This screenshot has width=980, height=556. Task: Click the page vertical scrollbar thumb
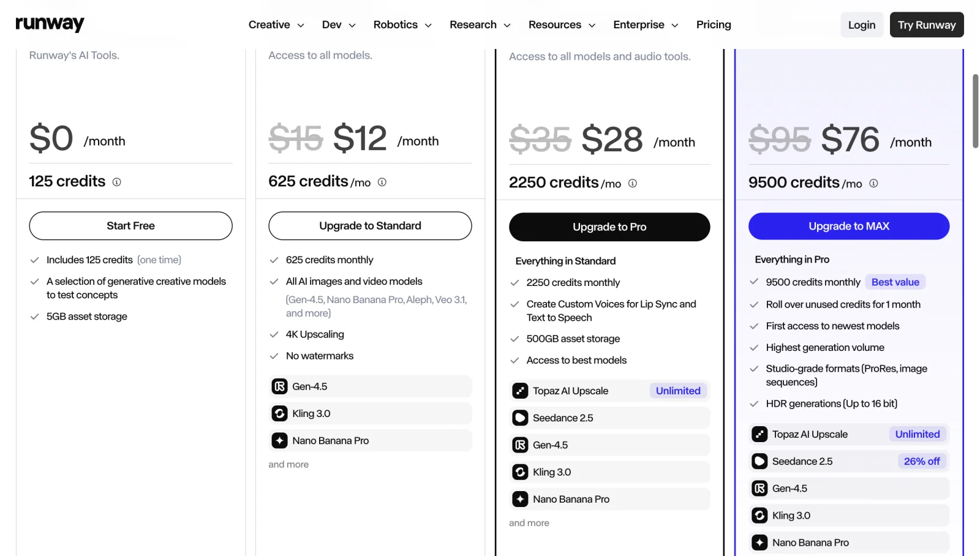click(x=975, y=111)
